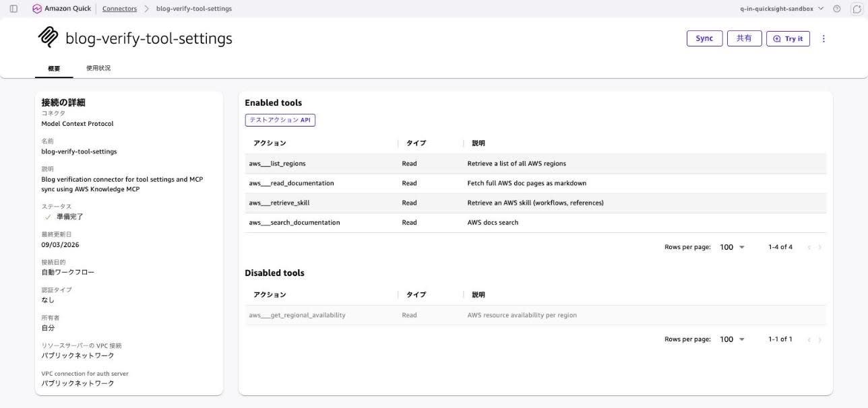Switch to the 使用状況 tab
The height and width of the screenshot is (408, 868).
coord(98,69)
